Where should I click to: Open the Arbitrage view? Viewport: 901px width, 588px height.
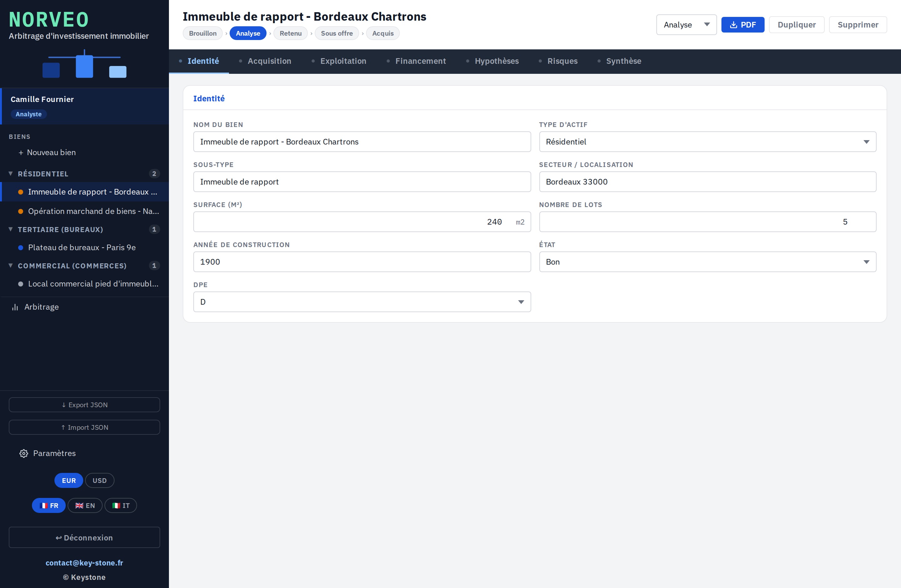[x=84, y=307]
